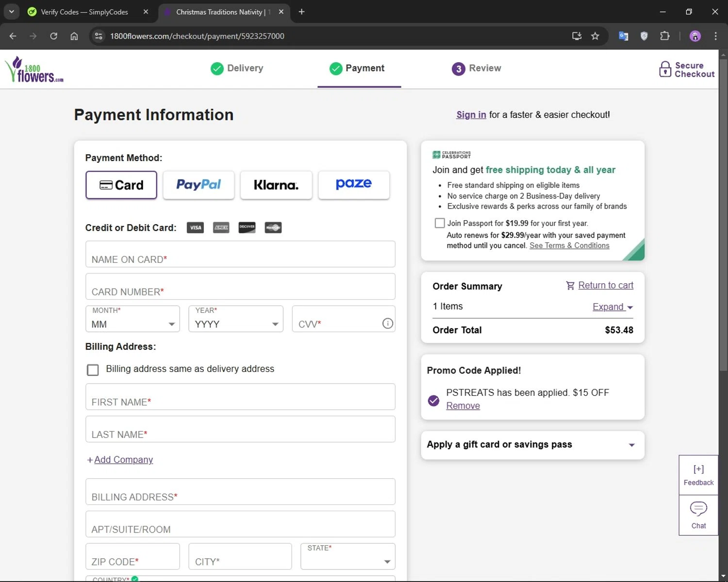Click the Add Company link
The height and width of the screenshot is (582, 728).
tap(123, 460)
